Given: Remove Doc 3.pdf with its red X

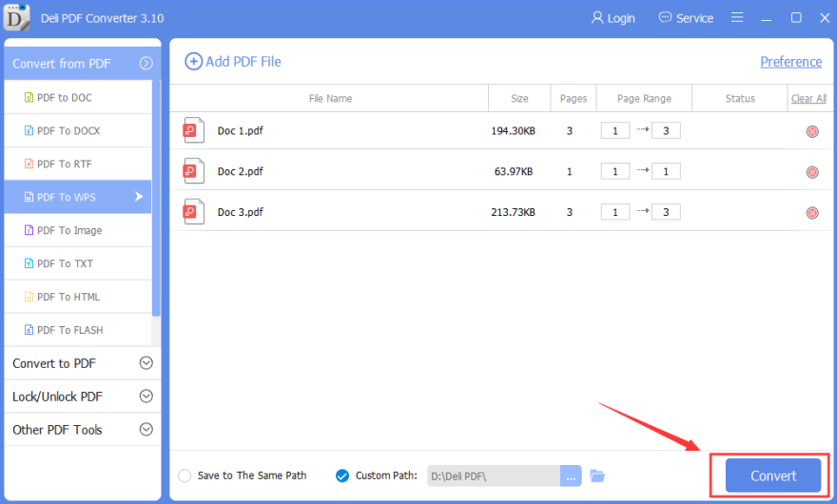Looking at the screenshot, I should (x=812, y=213).
